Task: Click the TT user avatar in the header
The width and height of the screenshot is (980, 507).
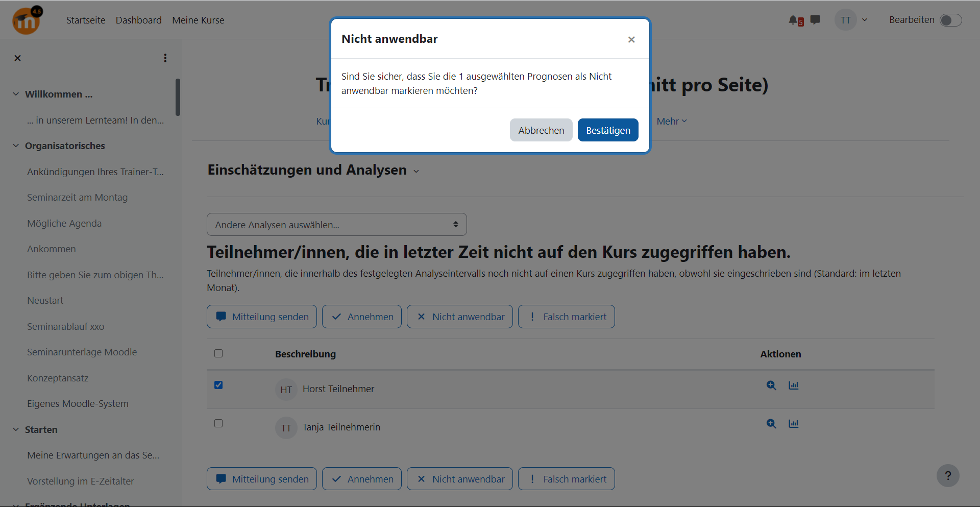Action: 845,20
